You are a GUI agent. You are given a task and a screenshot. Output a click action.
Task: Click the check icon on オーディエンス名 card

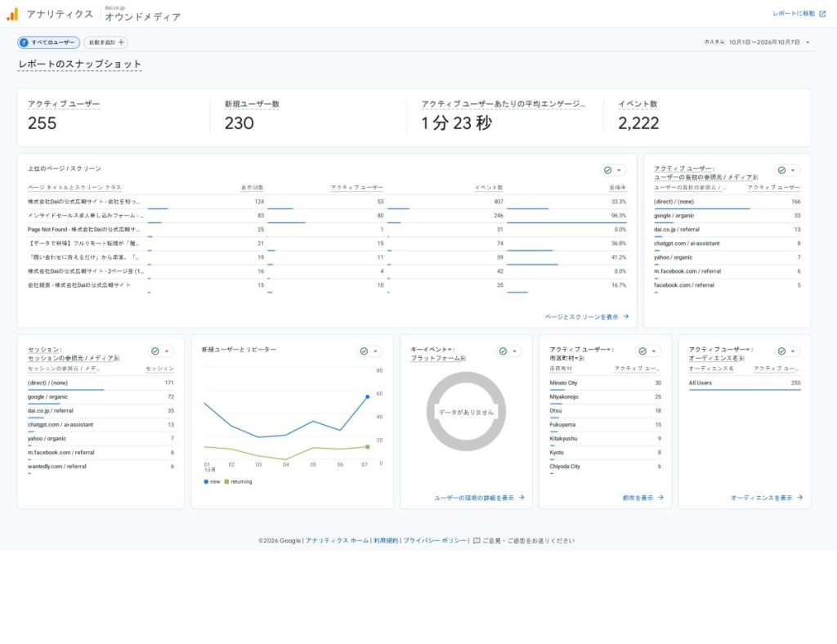[781, 351]
